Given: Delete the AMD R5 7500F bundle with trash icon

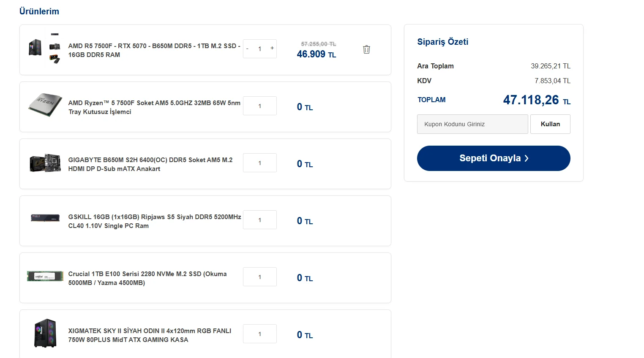Looking at the screenshot, I should click(366, 49).
